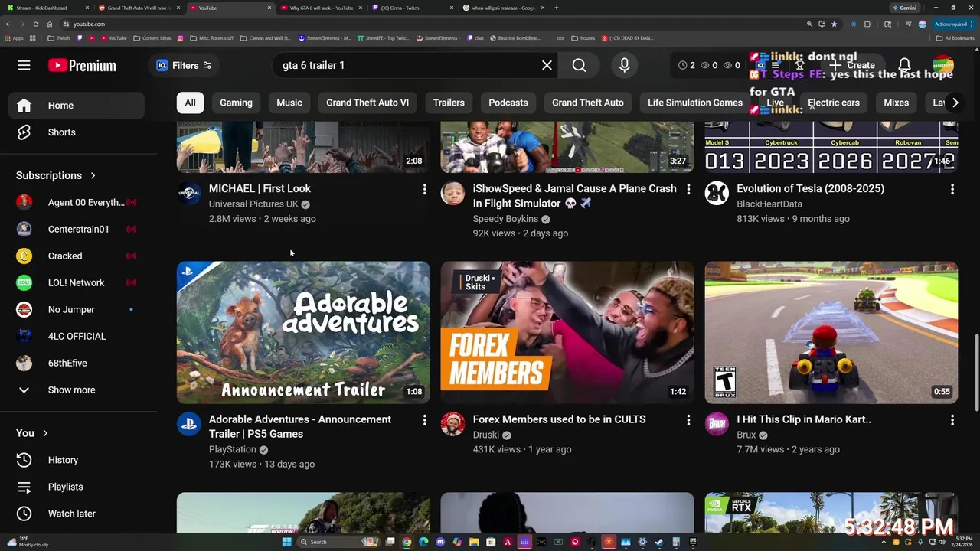Expand Show more subscriptions

click(x=77, y=390)
